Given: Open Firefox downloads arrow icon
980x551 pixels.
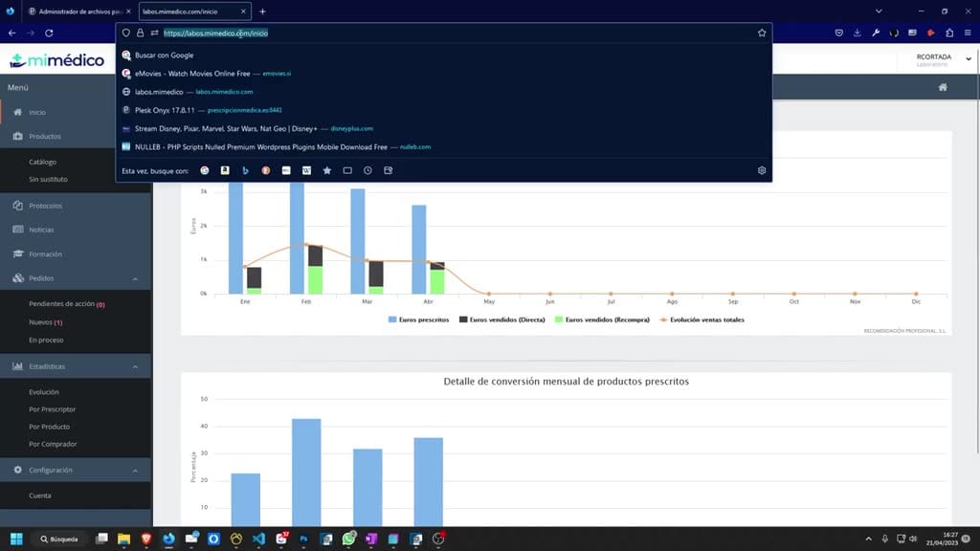Looking at the screenshot, I should pos(857,33).
